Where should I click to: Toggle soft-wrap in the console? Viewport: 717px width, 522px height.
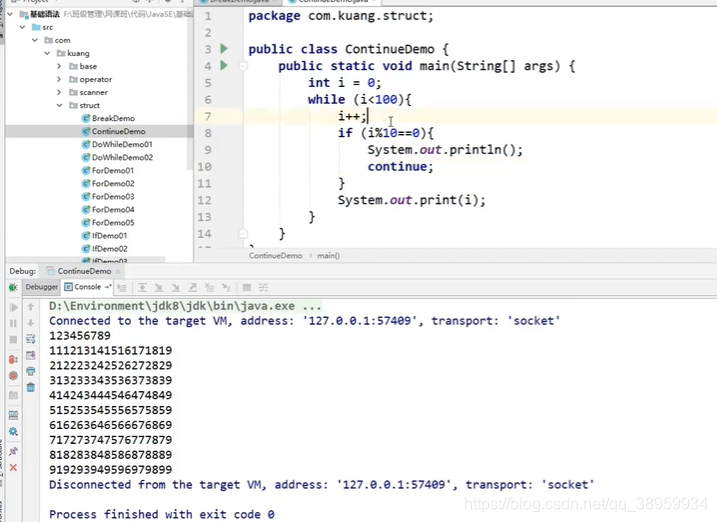(x=31, y=339)
